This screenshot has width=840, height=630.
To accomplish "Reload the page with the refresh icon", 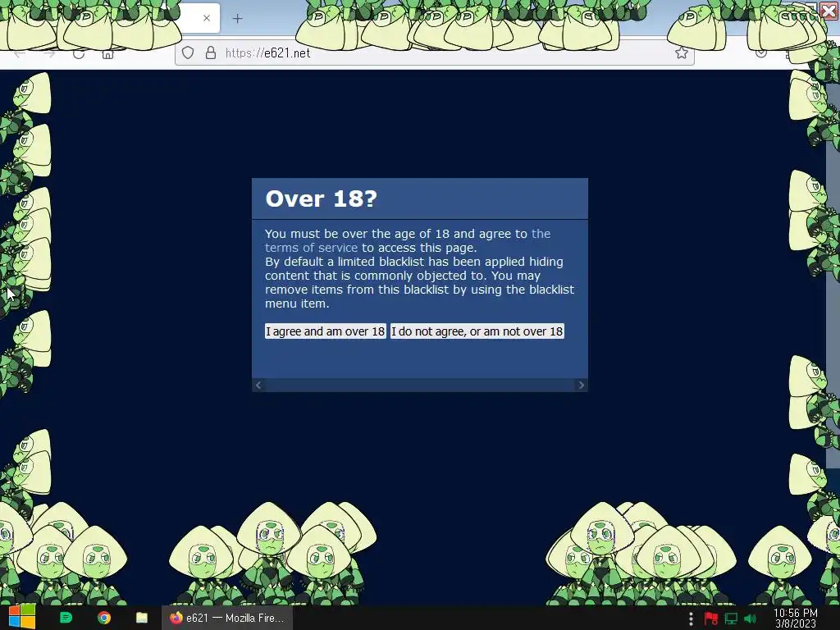I will pos(79,53).
